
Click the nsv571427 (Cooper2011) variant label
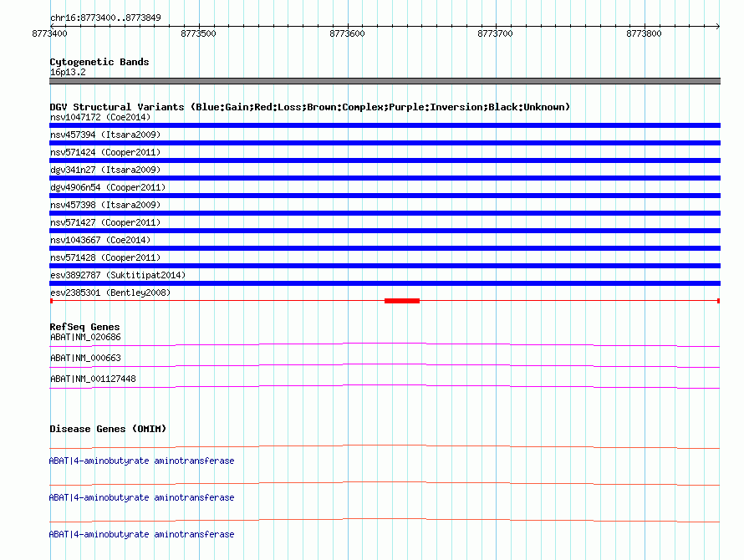tap(105, 222)
